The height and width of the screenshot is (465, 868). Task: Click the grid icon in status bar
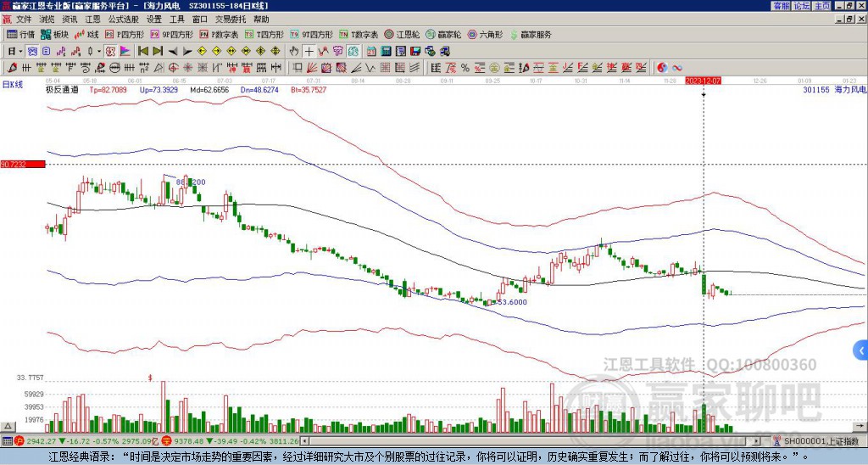point(7,441)
